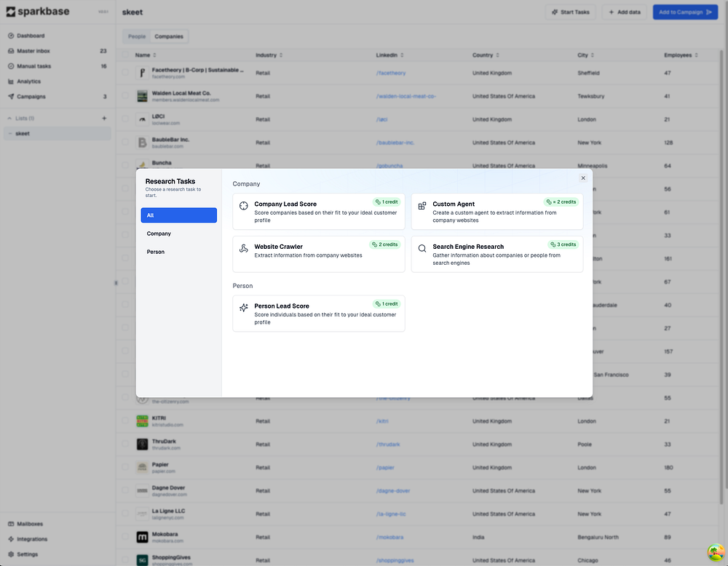The width and height of the screenshot is (728, 566).
Task: Click the Integrations sidebar icon
Action: pyautogui.click(x=11, y=539)
